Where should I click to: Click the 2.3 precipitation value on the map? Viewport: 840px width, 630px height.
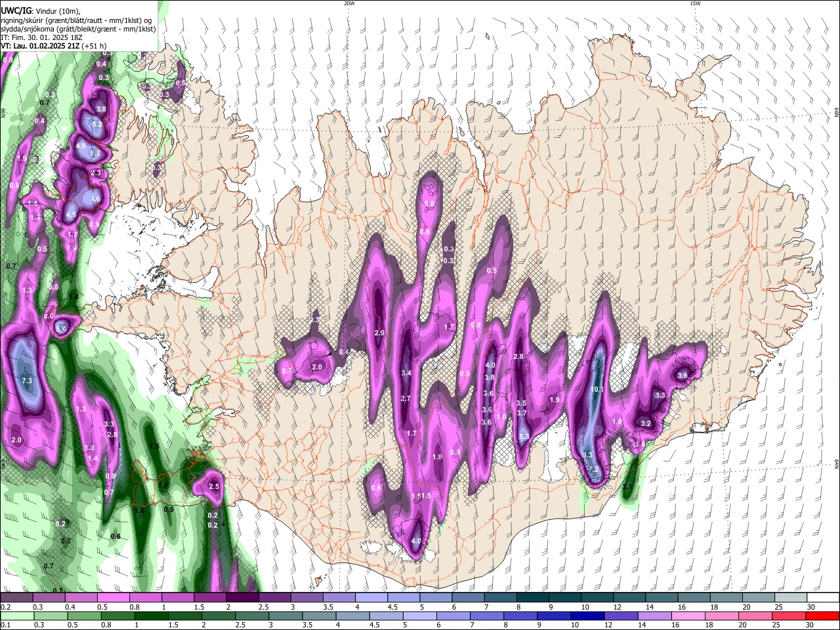(x=96, y=173)
